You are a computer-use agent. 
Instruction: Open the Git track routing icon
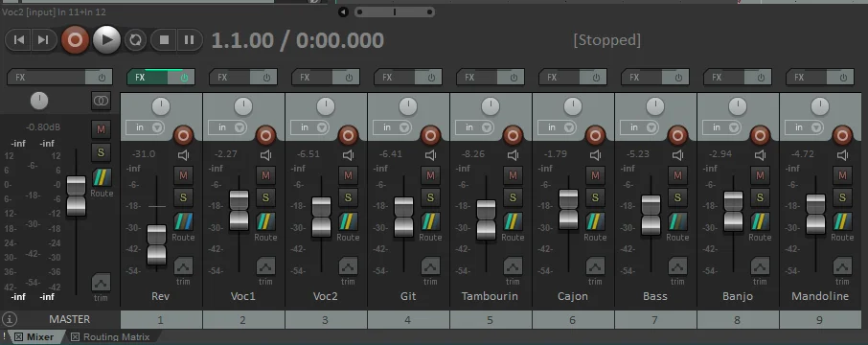point(431,221)
